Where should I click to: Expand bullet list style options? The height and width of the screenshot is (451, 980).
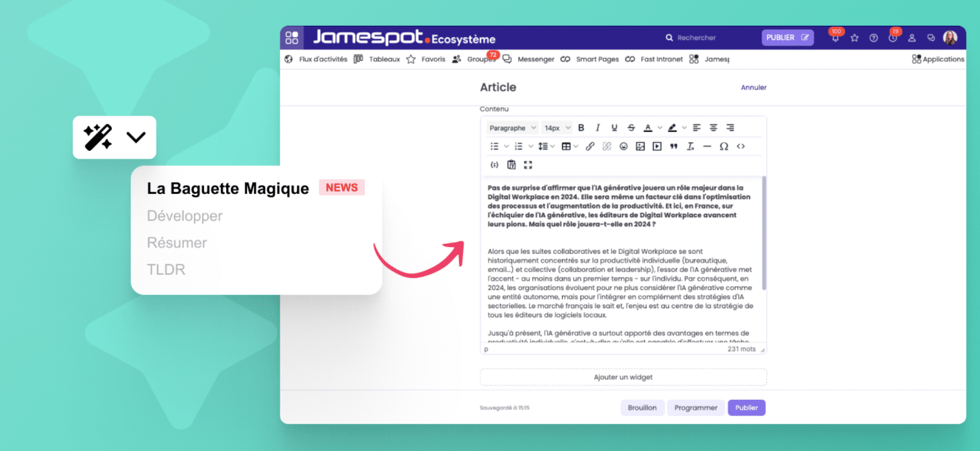506,147
